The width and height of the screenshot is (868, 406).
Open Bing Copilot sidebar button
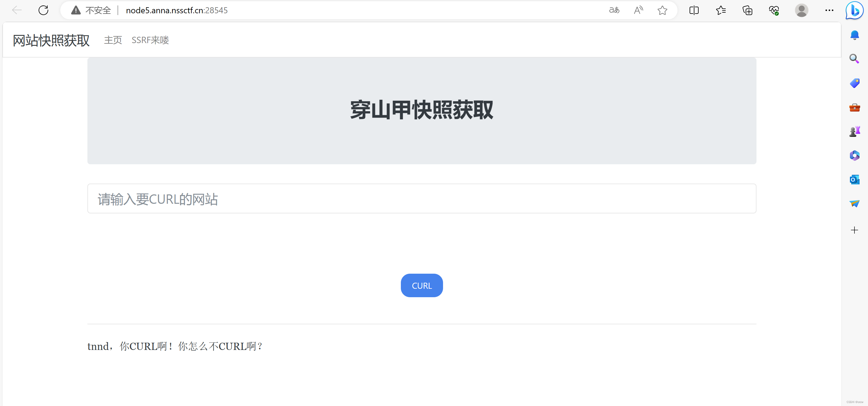pyautogui.click(x=854, y=11)
